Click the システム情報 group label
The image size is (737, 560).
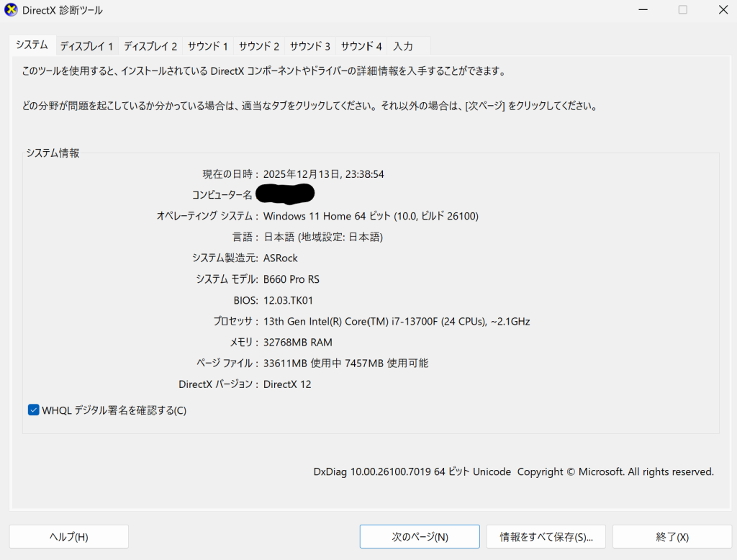point(53,153)
